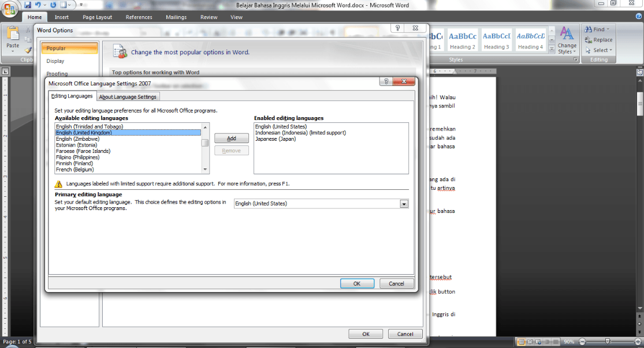Image resolution: width=644 pixels, height=348 pixels.
Task: Click Word Options dialog help question mark
Action: 397,28
